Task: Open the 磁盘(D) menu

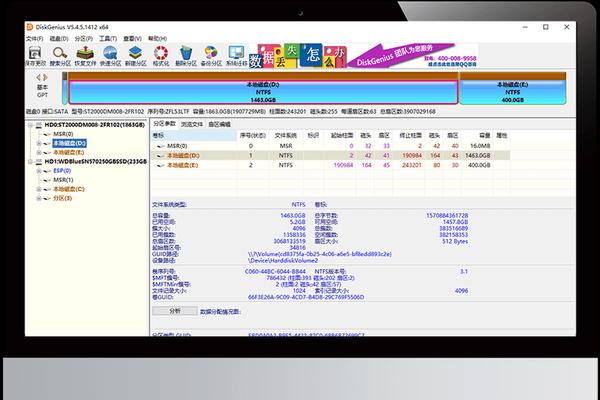Action: tap(59, 39)
